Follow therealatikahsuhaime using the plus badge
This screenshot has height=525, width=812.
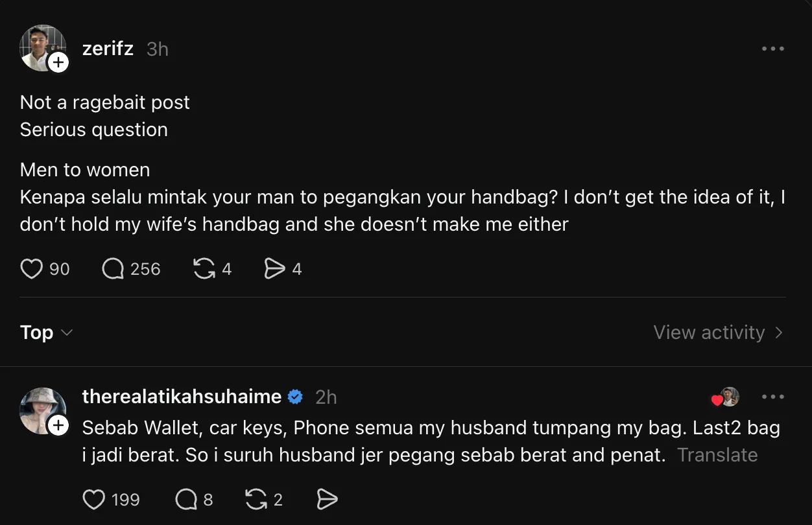(58, 425)
